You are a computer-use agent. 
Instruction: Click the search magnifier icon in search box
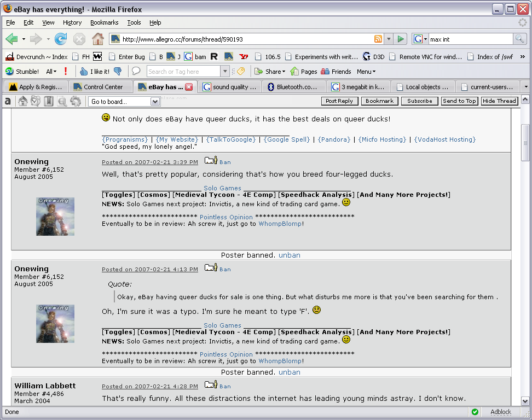pyautogui.click(x=519, y=39)
